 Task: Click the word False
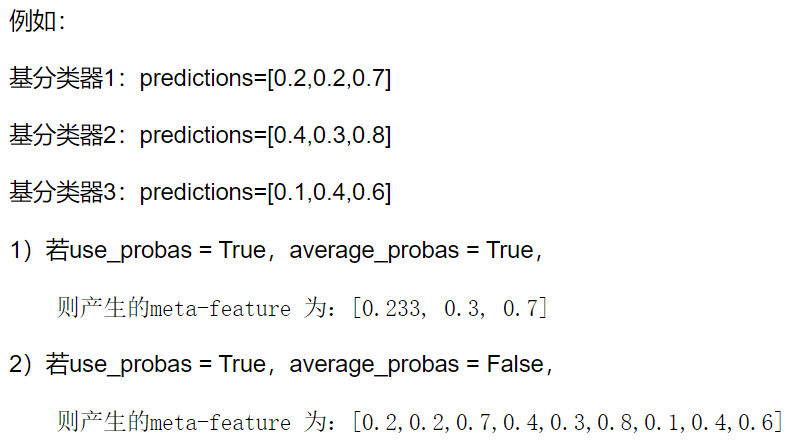click(x=515, y=365)
